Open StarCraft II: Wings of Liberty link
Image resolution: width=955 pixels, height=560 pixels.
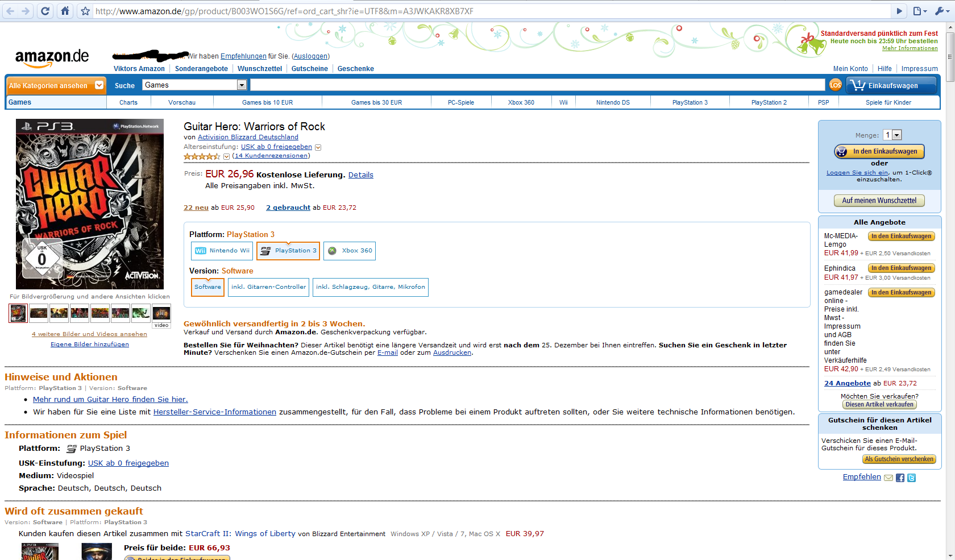point(240,534)
